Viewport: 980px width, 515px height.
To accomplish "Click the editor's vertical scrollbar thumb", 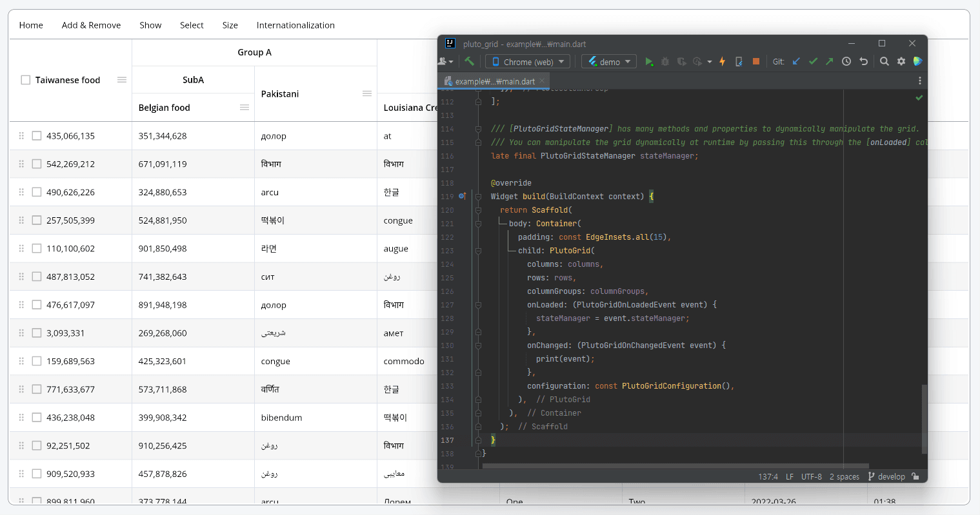I will pos(924,419).
